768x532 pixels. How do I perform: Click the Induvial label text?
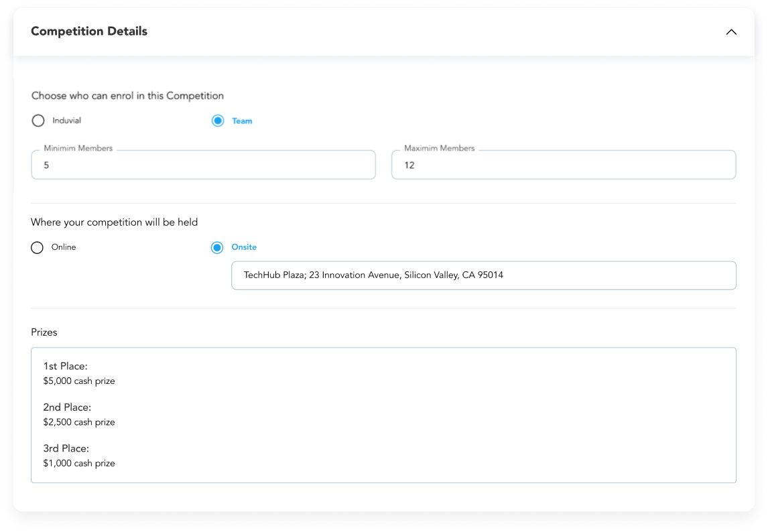tap(67, 121)
